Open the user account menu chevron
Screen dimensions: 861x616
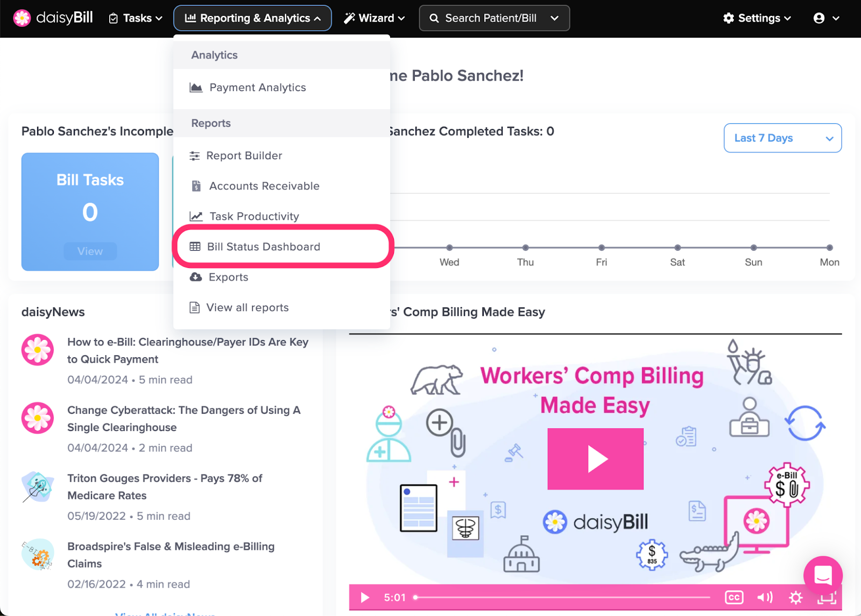pyautogui.click(x=835, y=18)
